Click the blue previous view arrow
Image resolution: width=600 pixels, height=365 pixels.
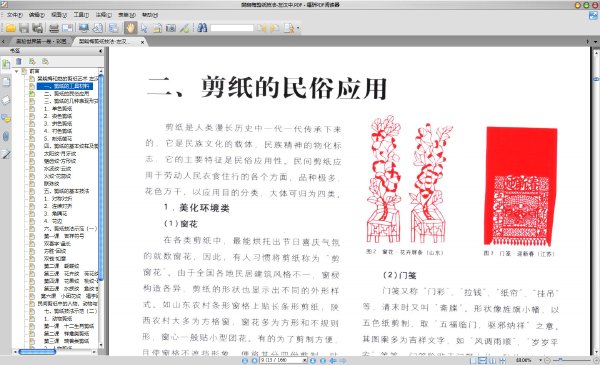[x=333, y=360]
